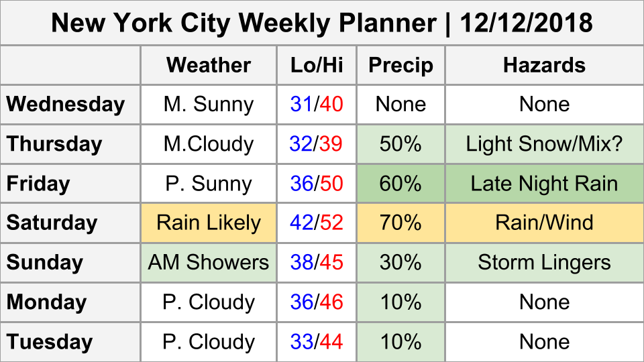Click the Saturday row label
Screen dimensions: 644x362
(x=52, y=223)
